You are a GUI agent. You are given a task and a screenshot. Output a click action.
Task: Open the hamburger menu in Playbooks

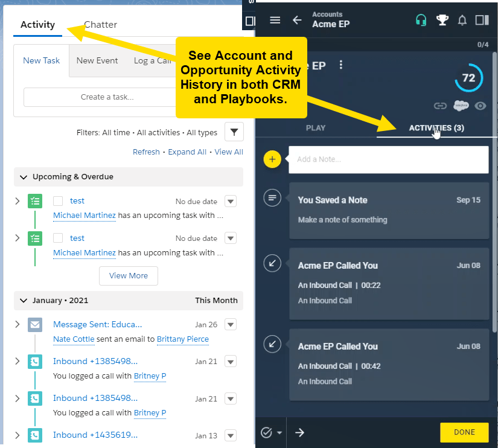(x=275, y=19)
